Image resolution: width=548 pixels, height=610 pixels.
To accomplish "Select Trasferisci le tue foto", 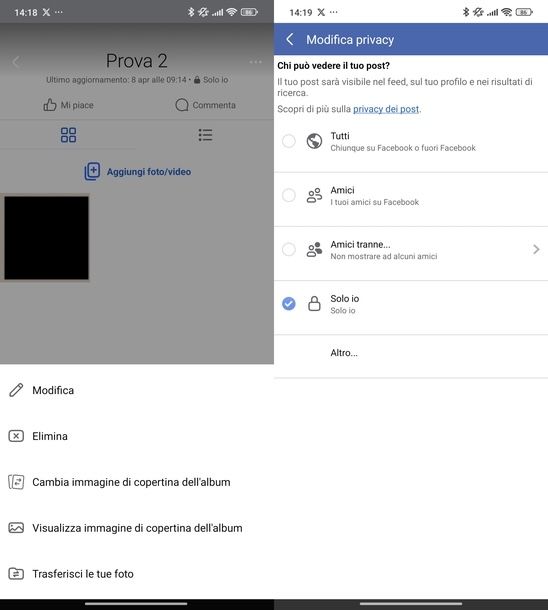I will (x=137, y=574).
